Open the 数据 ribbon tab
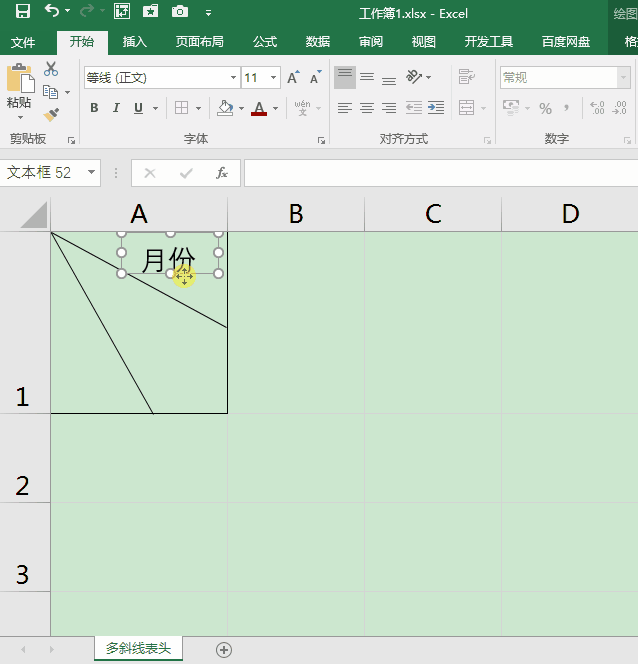This screenshot has width=638, height=664. [x=318, y=42]
